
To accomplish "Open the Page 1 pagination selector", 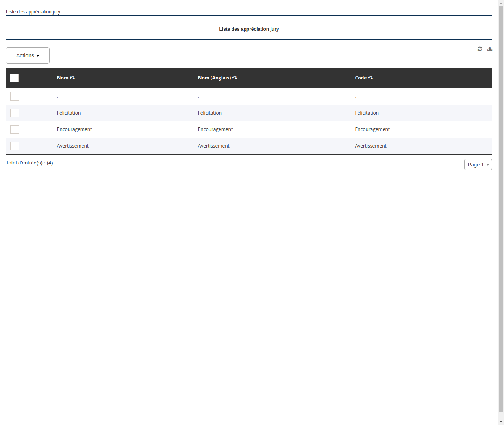I will click(478, 164).
